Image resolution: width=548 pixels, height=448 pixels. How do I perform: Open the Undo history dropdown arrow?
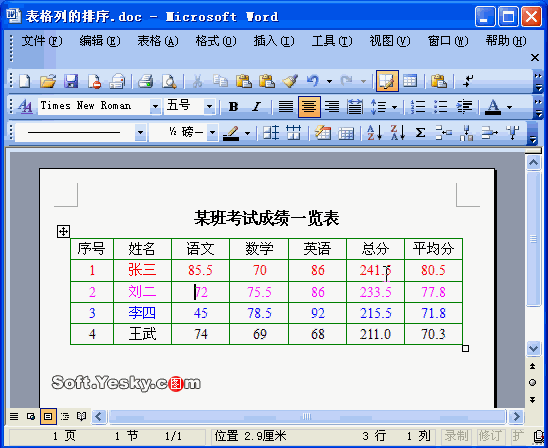tap(329, 81)
